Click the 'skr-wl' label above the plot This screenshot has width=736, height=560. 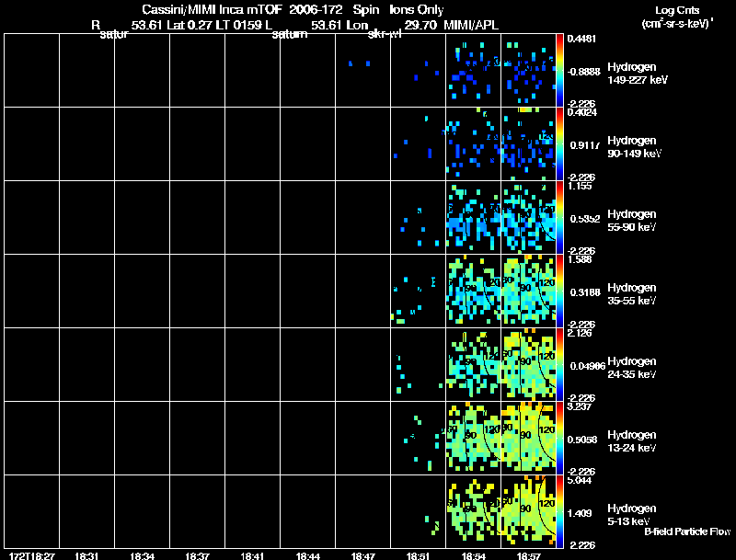coord(385,34)
